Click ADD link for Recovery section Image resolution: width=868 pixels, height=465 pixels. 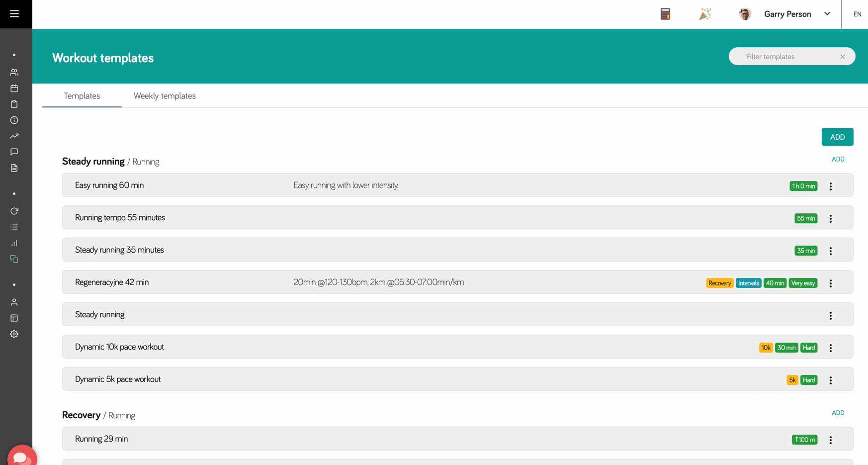coord(838,413)
